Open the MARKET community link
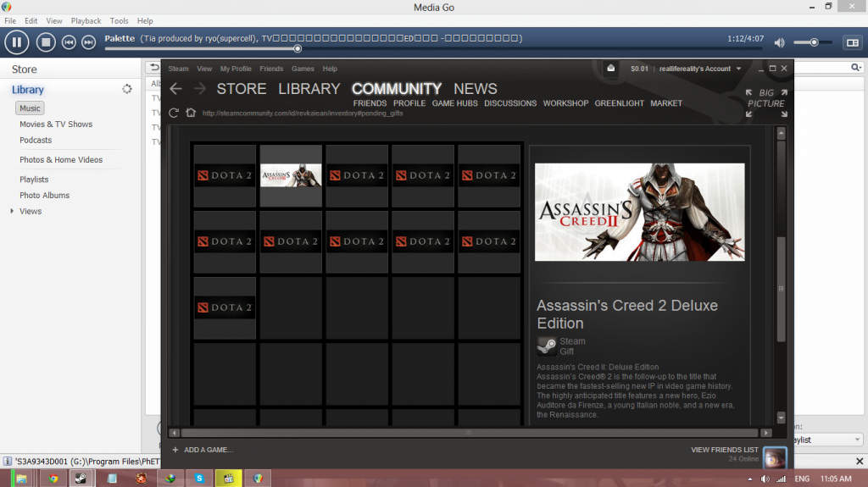 tap(665, 103)
